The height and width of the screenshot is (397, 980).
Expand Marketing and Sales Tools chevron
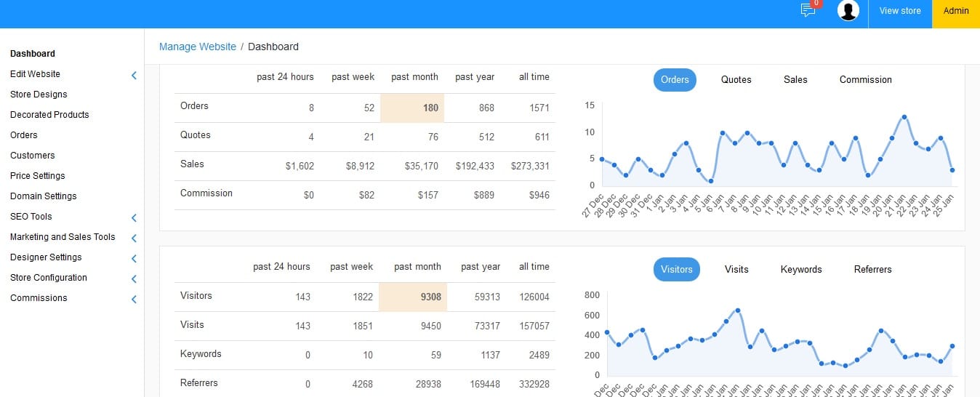tap(134, 238)
